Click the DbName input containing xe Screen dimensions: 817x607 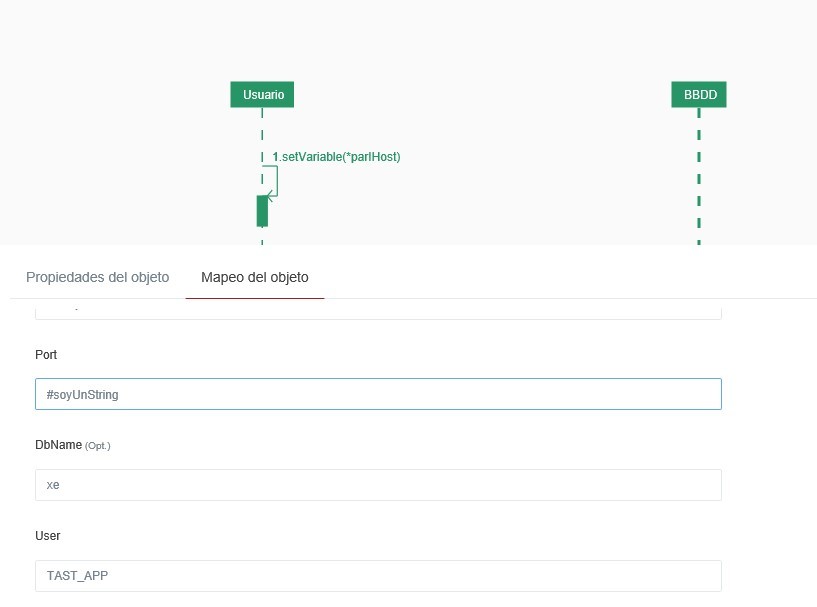click(x=378, y=485)
